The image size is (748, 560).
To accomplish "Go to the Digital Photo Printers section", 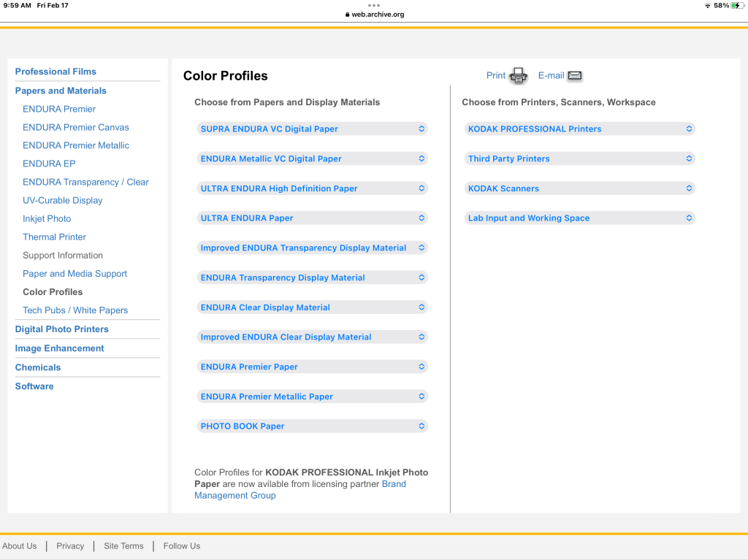I will [61, 329].
